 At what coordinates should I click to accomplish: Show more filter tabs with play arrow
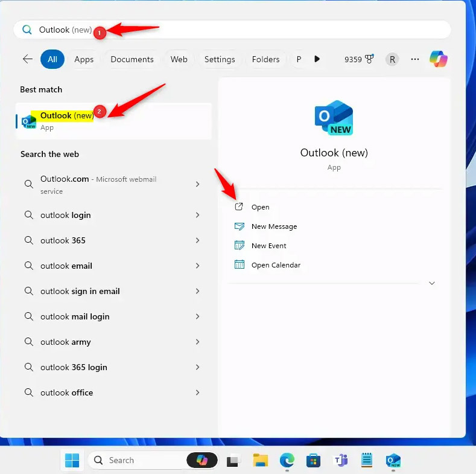click(x=317, y=59)
